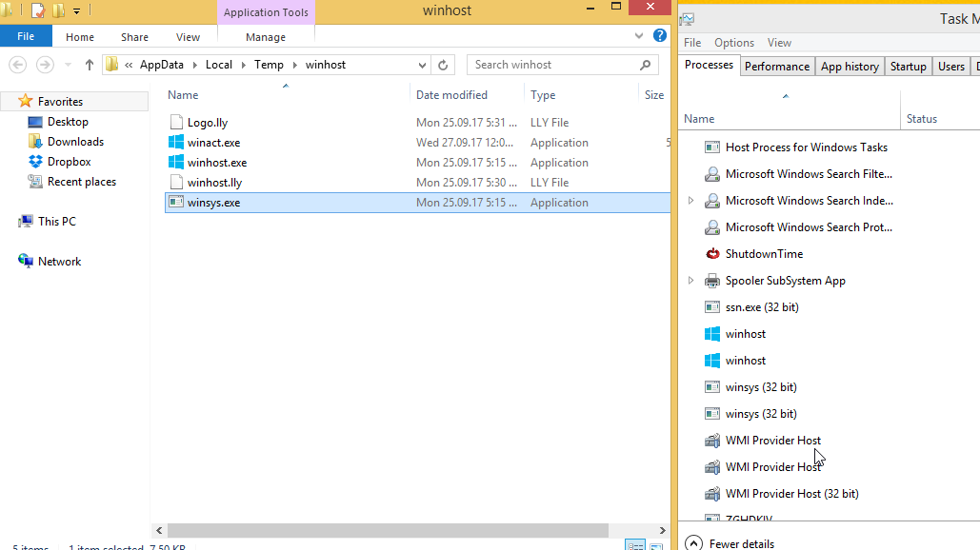The width and height of the screenshot is (980, 550).
Task: Collapse the ribbon with the chevron
Action: tap(639, 36)
